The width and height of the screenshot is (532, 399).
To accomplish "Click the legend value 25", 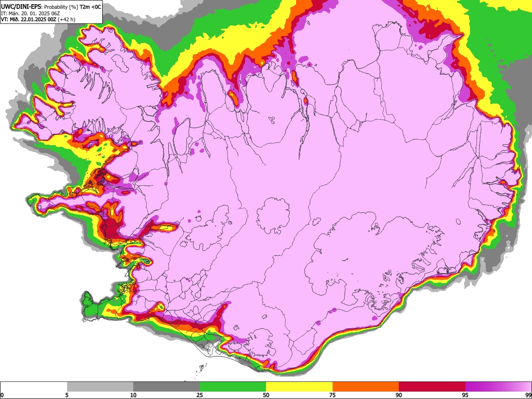I will coord(200,395).
